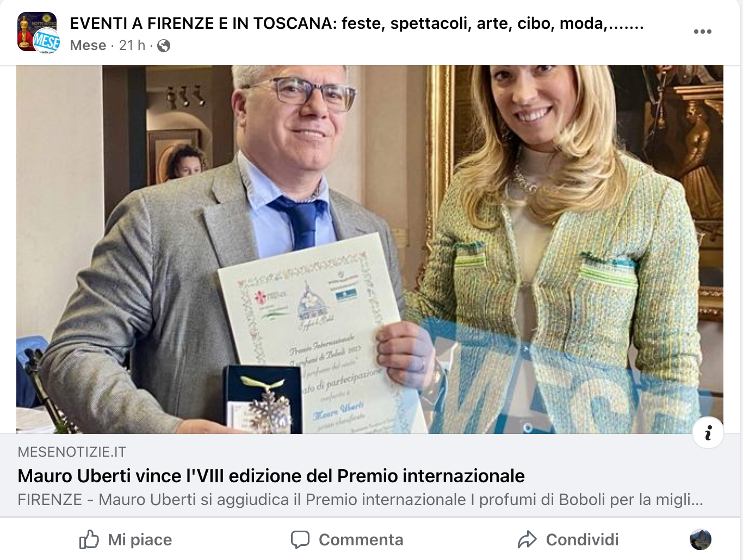Select the Commenta text label

pyautogui.click(x=361, y=539)
